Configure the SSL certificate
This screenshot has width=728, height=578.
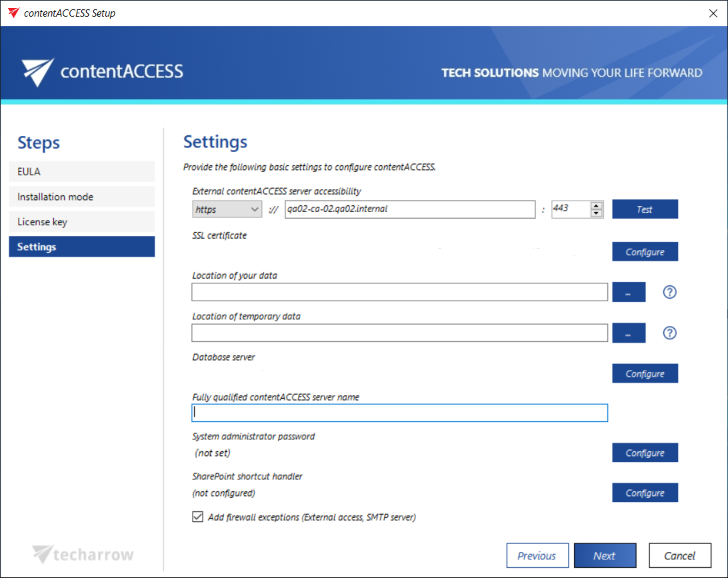tap(645, 252)
